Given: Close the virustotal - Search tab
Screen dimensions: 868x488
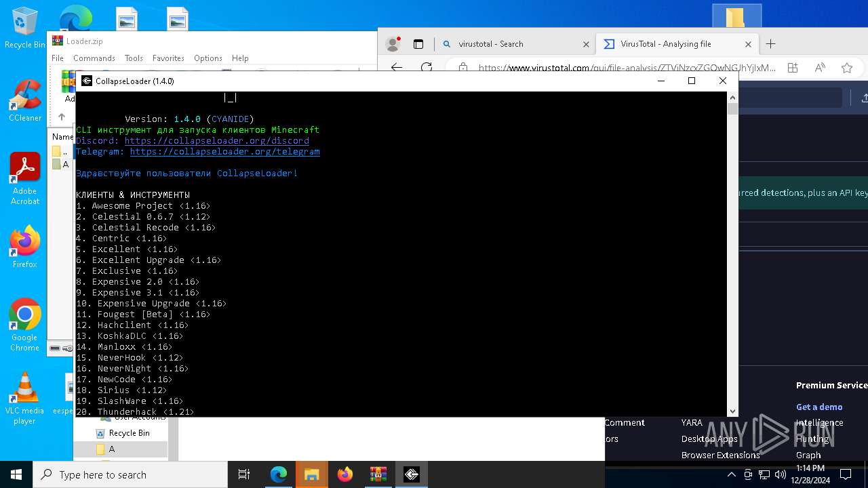Looking at the screenshot, I should (586, 44).
